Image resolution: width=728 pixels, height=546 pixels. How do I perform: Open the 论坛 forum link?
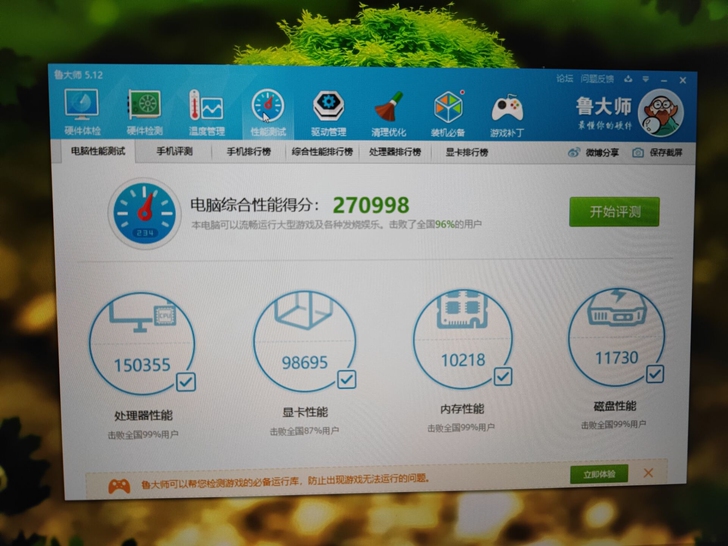click(565, 78)
